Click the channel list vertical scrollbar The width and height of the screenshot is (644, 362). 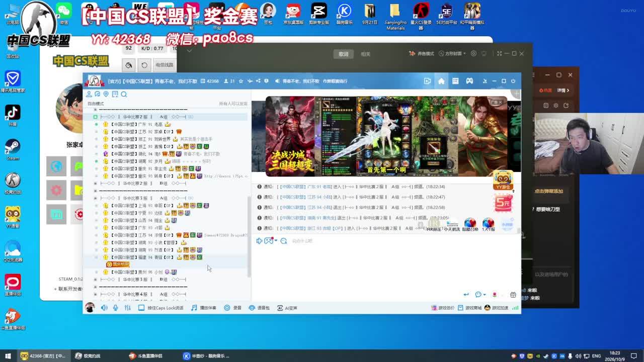click(249, 236)
